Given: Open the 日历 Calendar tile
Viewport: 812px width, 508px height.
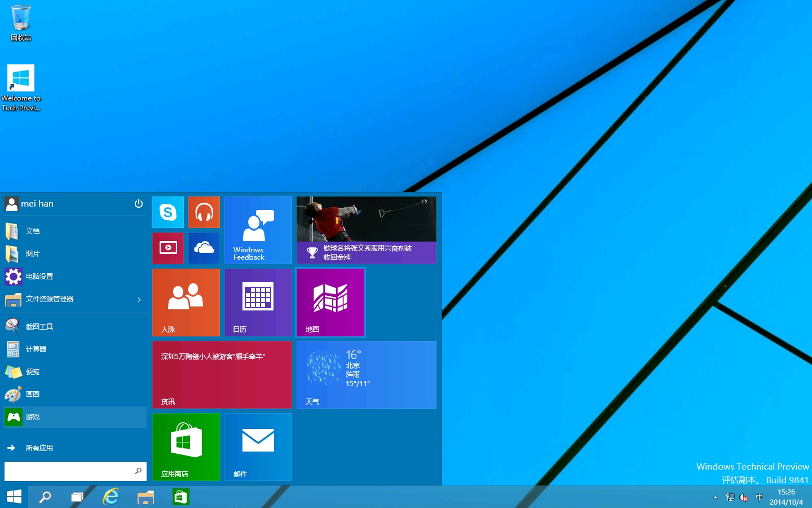Looking at the screenshot, I should tap(258, 303).
